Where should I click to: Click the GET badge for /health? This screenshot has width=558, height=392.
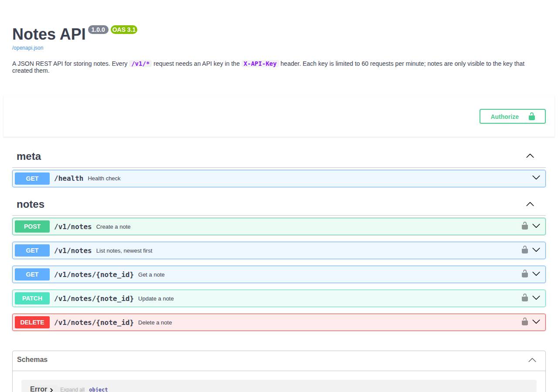(32, 179)
